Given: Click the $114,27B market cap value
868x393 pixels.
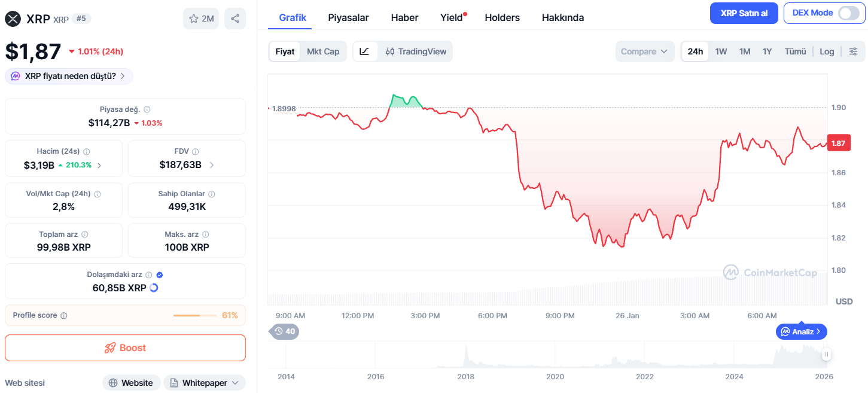Looking at the screenshot, I should pos(109,123).
